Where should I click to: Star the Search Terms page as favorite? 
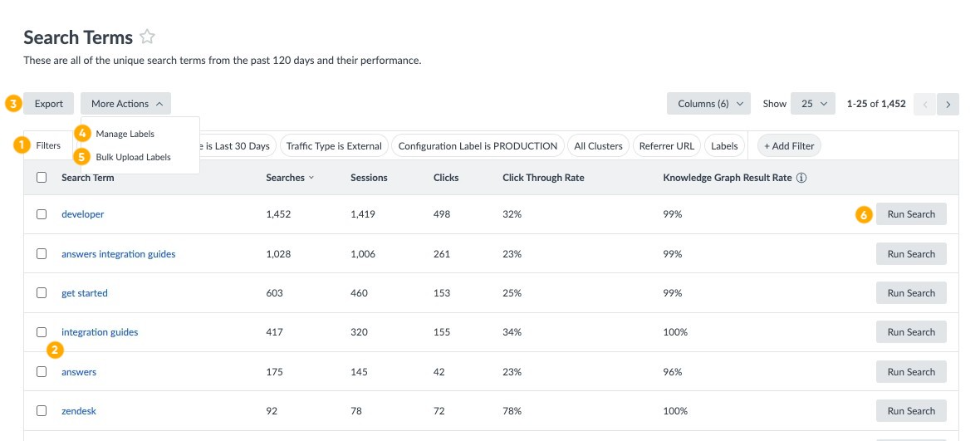coord(147,37)
